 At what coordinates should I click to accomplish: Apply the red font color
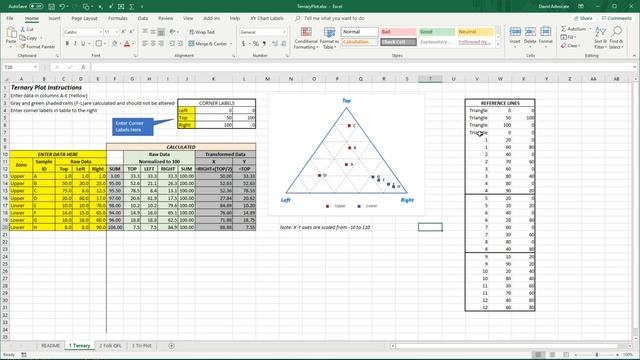(127, 44)
